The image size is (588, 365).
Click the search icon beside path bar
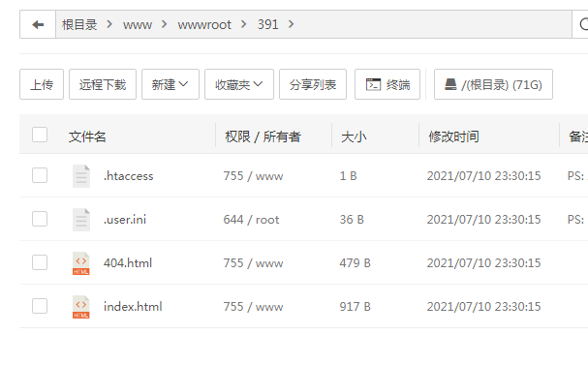tap(583, 24)
